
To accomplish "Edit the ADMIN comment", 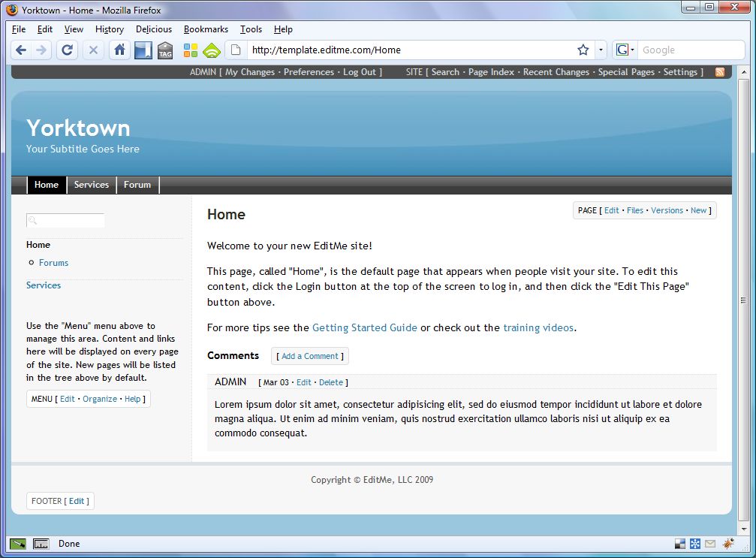I will click(304, 382).
